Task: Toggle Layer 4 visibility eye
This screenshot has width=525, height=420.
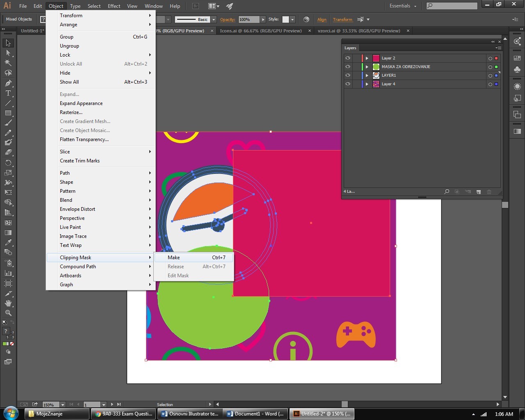Action: pos(348,84)
